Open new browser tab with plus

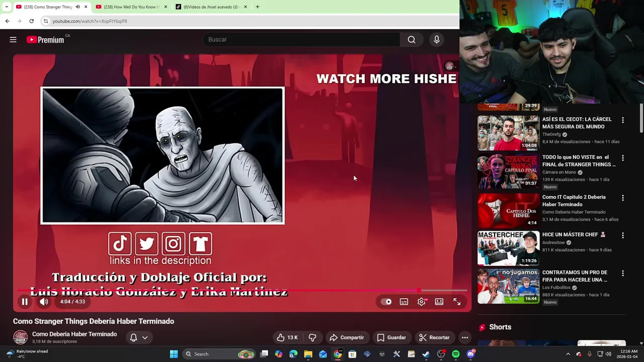click(x=257, y=7)
